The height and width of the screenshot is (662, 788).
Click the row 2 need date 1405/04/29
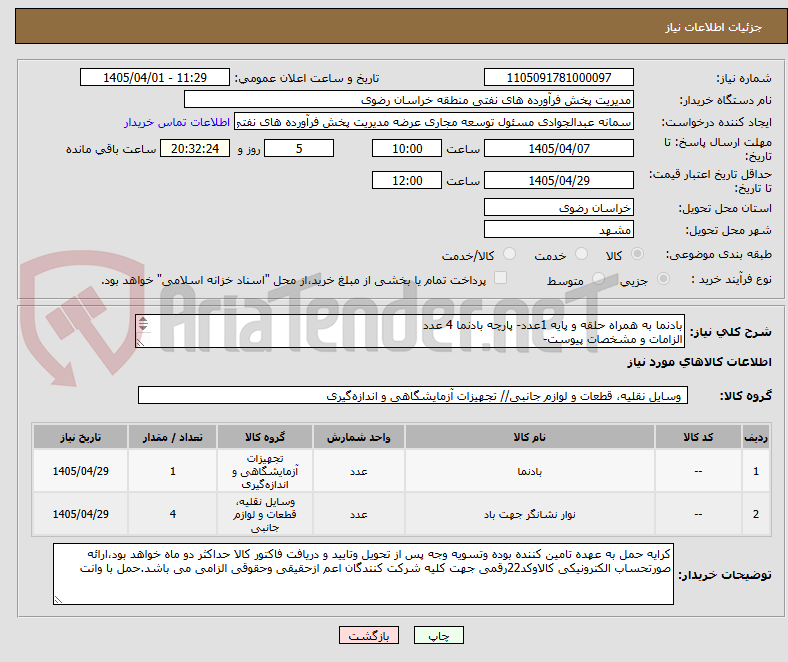tap(80, 514)
